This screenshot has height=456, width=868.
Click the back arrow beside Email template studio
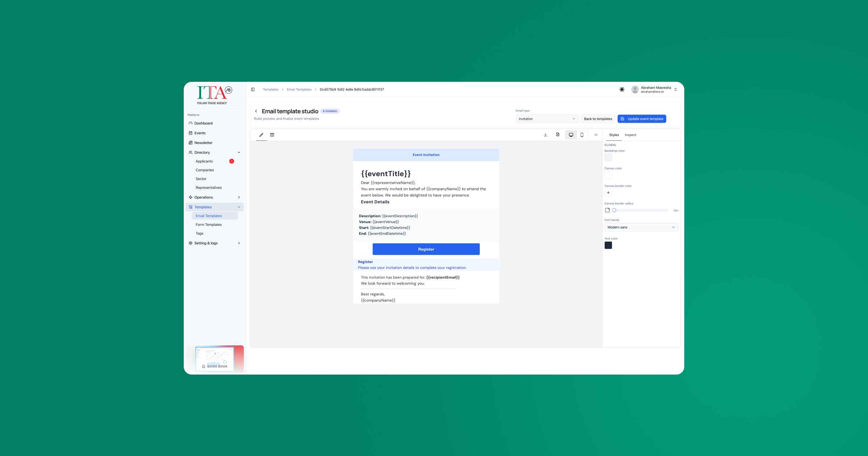[x=256, y=111]
